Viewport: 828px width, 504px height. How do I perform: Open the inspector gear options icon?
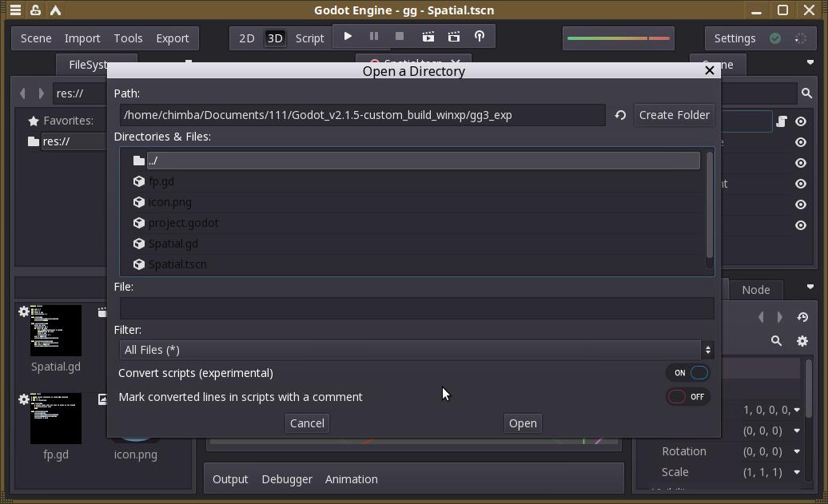point(802,341)
